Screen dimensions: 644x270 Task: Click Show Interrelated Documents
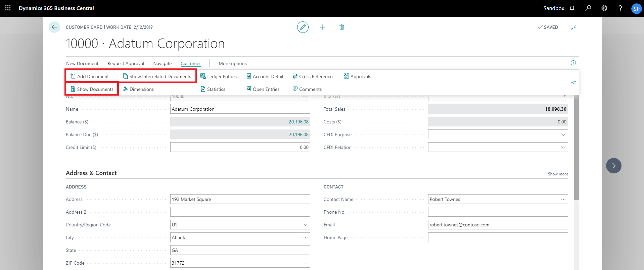[157, 76]
